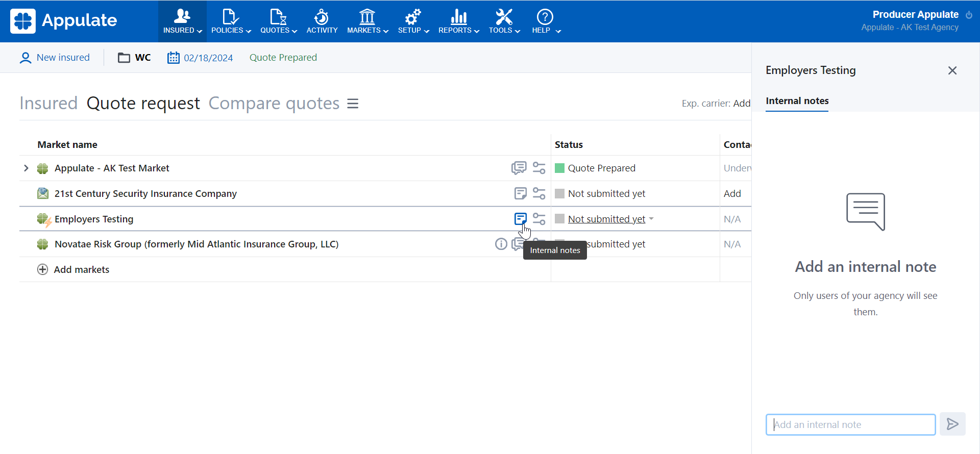Open settings icon for 21st Century Security row
The image size is (980, 454).
(x=539, y=193)
